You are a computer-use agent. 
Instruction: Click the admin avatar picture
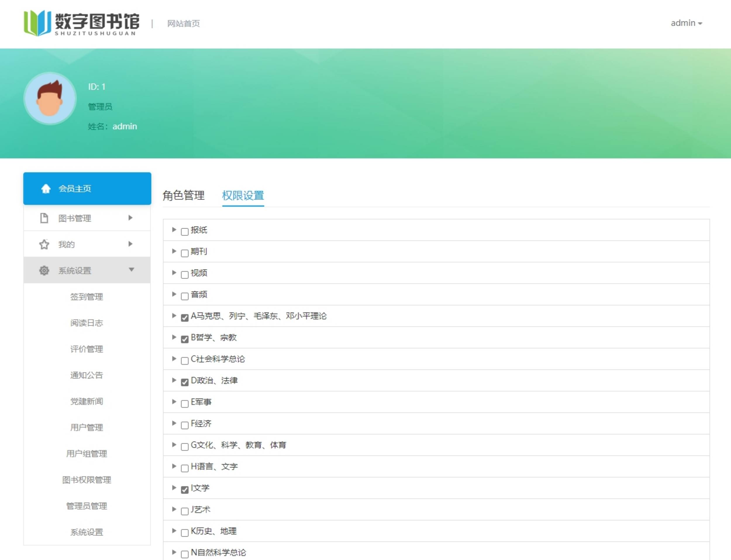[x=50, y=99]
